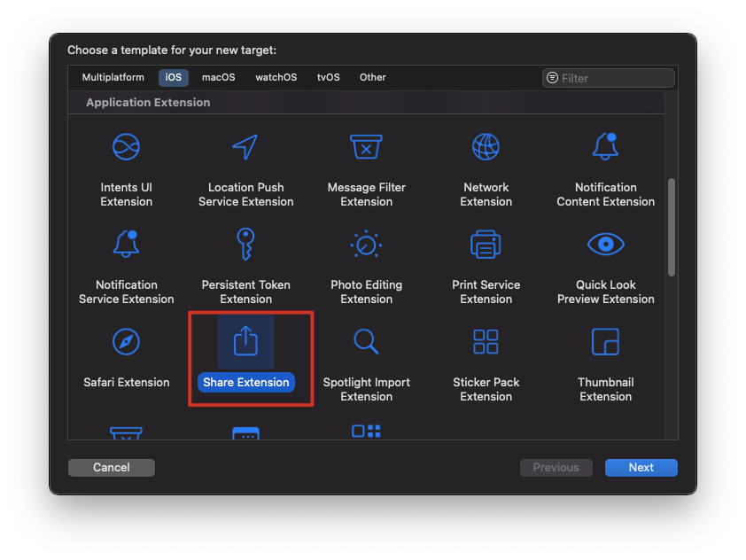Pick the Message Filter Extension icon

tap(366, 146)
